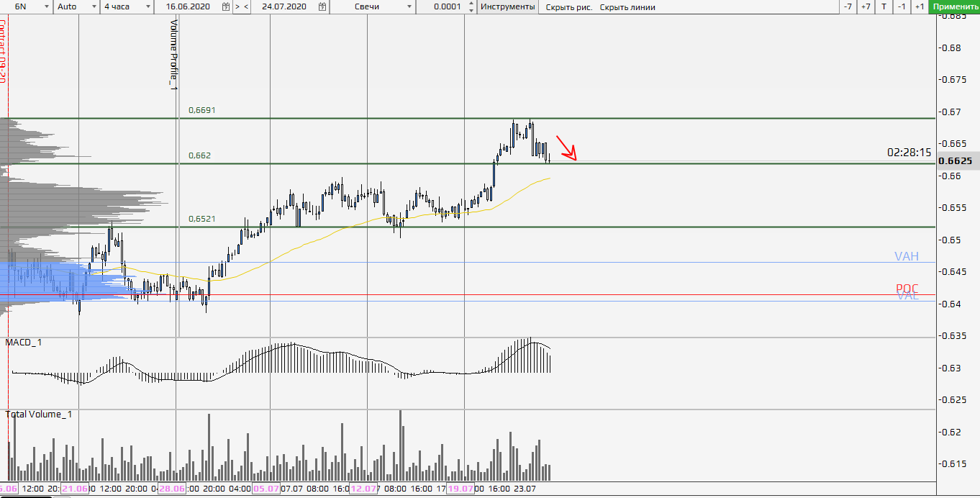Click the '<' date range arrow
Viewport: 980px width, 498px height.
(x=247, y=6)
